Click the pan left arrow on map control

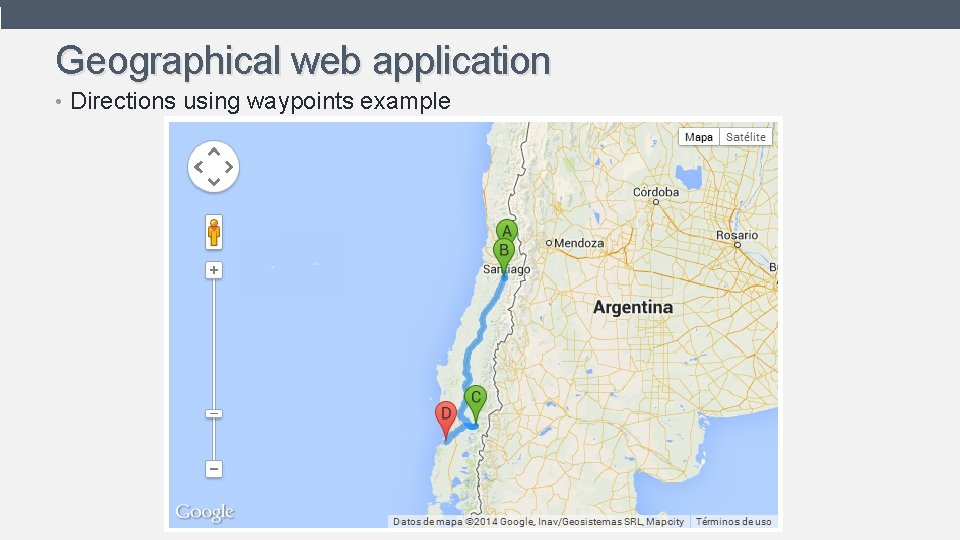click(x=198, y=167)
